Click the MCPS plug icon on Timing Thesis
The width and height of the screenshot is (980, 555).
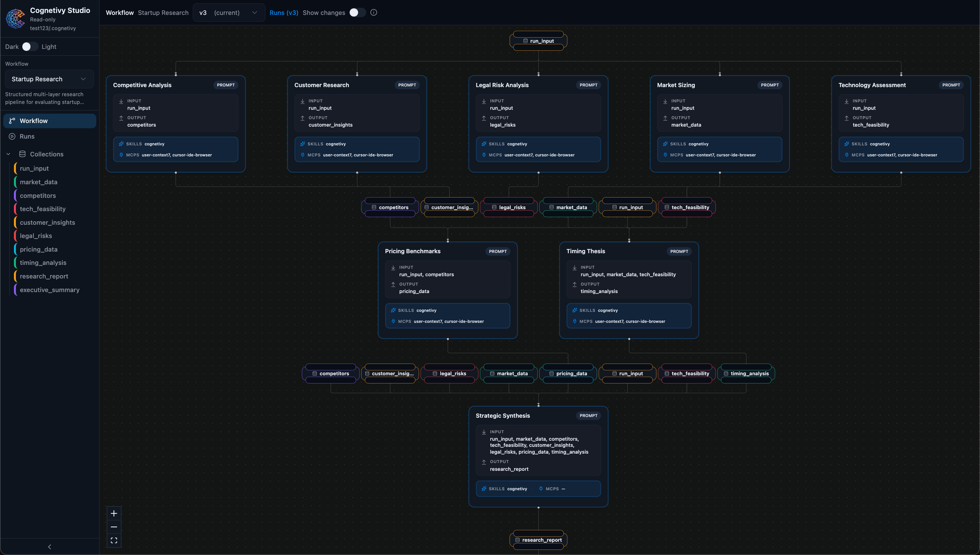(x=575, y=321)
